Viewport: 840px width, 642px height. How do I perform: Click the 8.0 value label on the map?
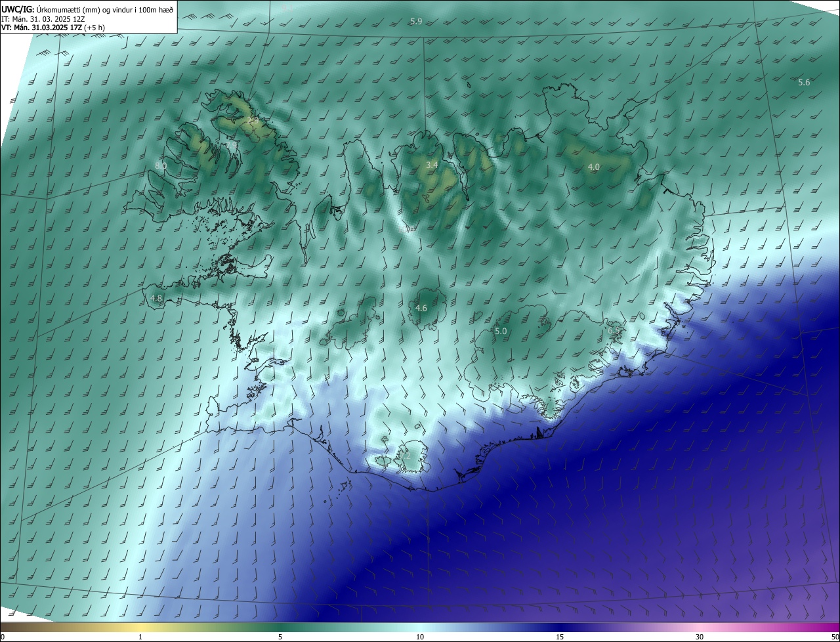161,166
